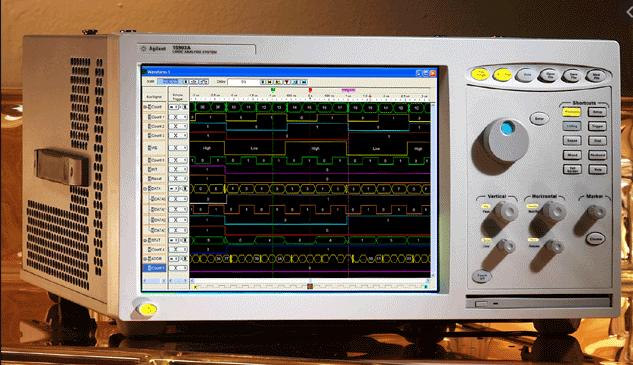Click last toolbar icon after the Delay field

[x=304, y=82]
